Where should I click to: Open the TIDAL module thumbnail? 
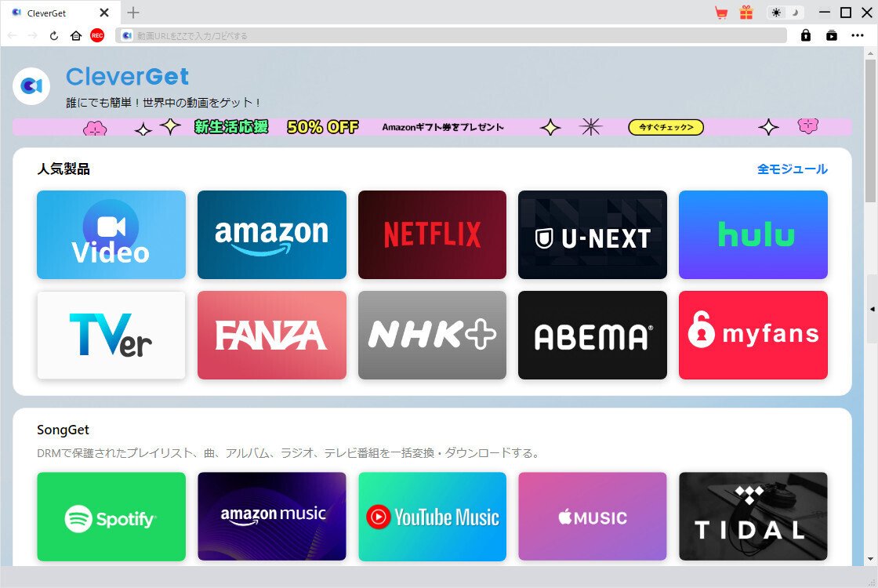coord(753,516)
